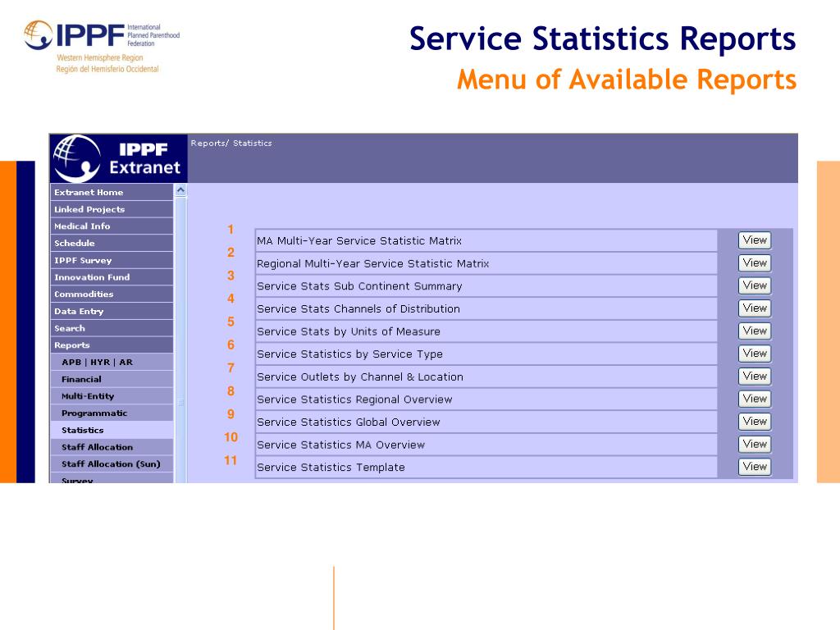The width and height of the screenshot is (840, 630).
Task: View Service Outlets by Channel & Location
Action: pyautogui.click(x=755, y=376)
